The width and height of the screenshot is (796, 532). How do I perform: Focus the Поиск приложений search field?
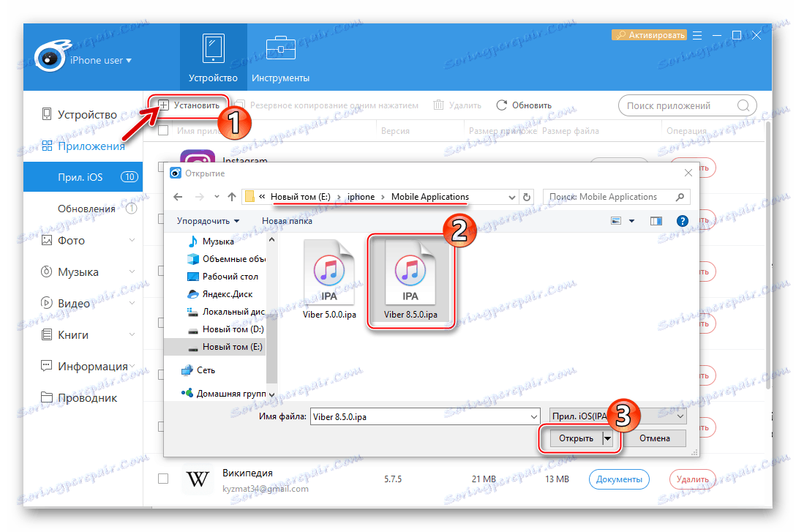687,105
